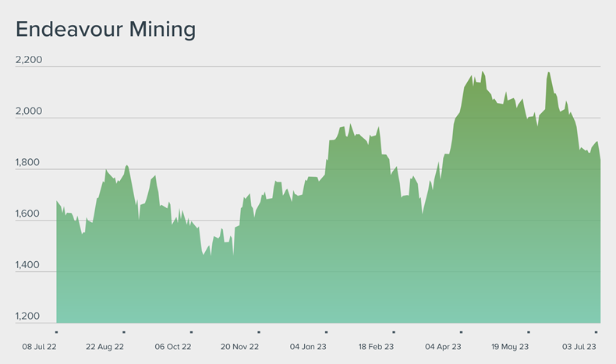This screenshot has height=364, width=616.
Task: Click the 06 Oct 22 date label
Action: 173,347
